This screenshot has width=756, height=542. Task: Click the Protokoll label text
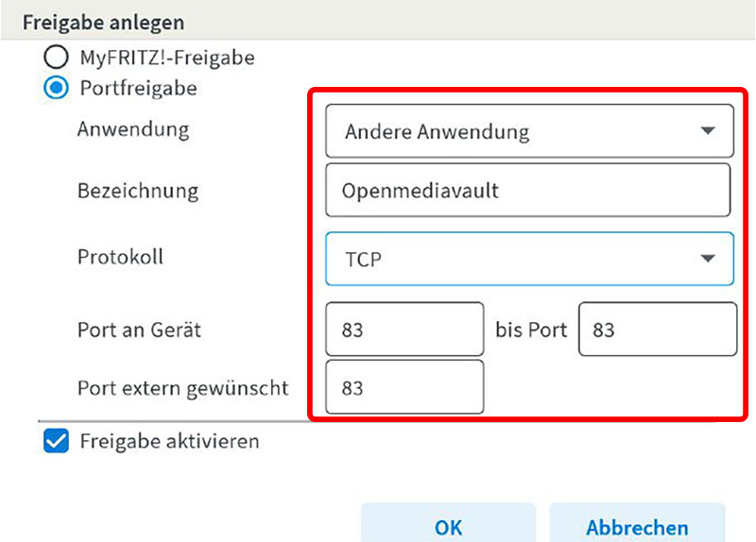point(120,257)
